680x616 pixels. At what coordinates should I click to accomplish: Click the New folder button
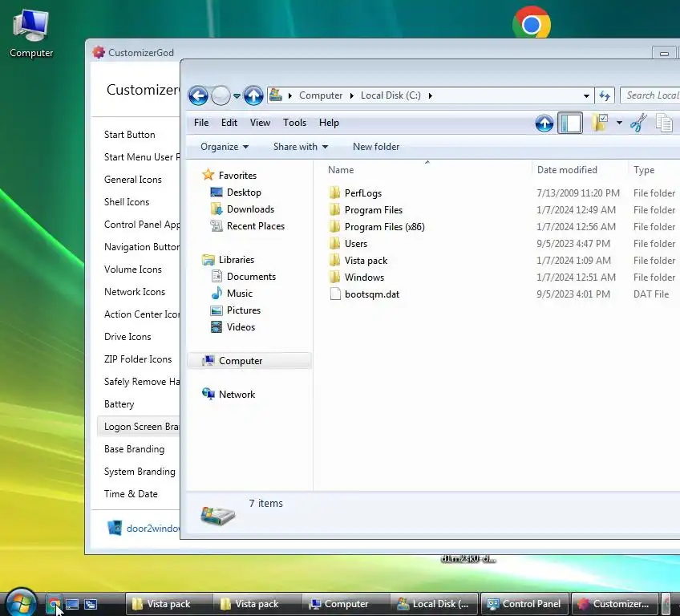click(x=376, y=147)
